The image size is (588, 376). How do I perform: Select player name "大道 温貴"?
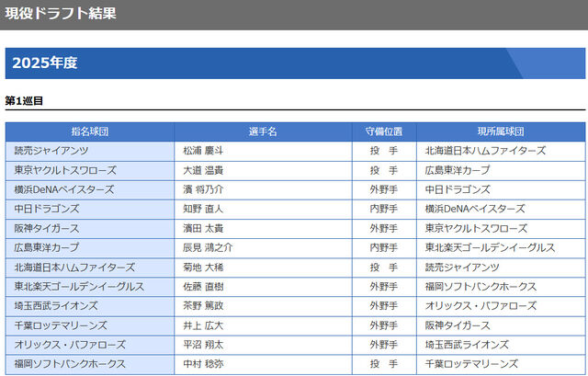[x=203, y=170]
